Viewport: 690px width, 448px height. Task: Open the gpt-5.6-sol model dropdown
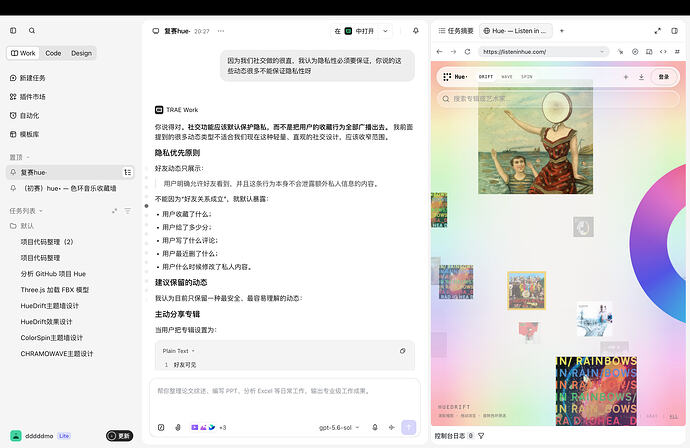[339, 427]
